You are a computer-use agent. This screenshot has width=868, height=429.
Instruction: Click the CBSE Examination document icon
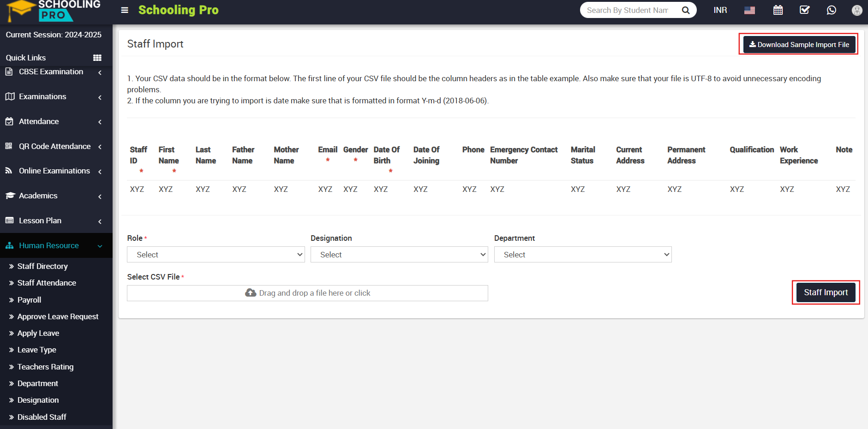[x=9, y=71]
